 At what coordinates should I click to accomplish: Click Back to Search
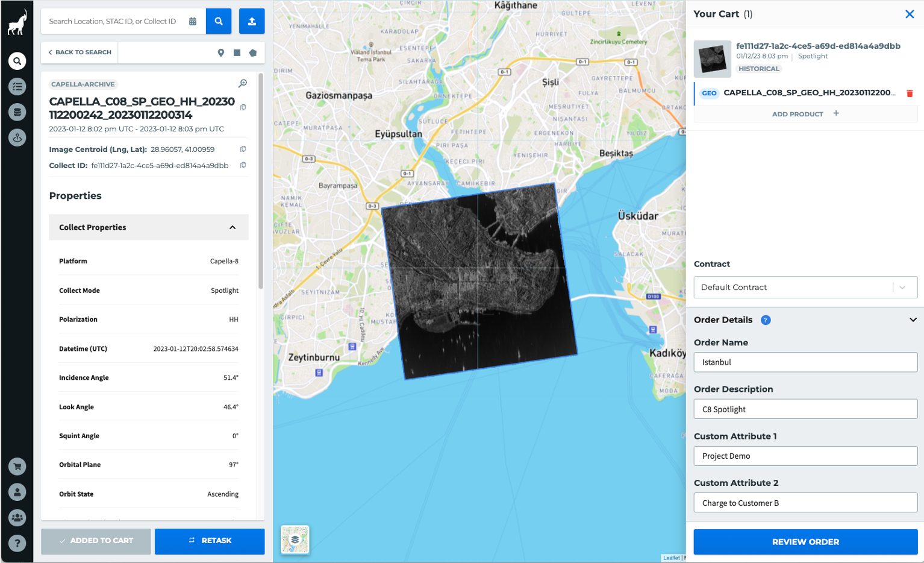pos(80,52)
